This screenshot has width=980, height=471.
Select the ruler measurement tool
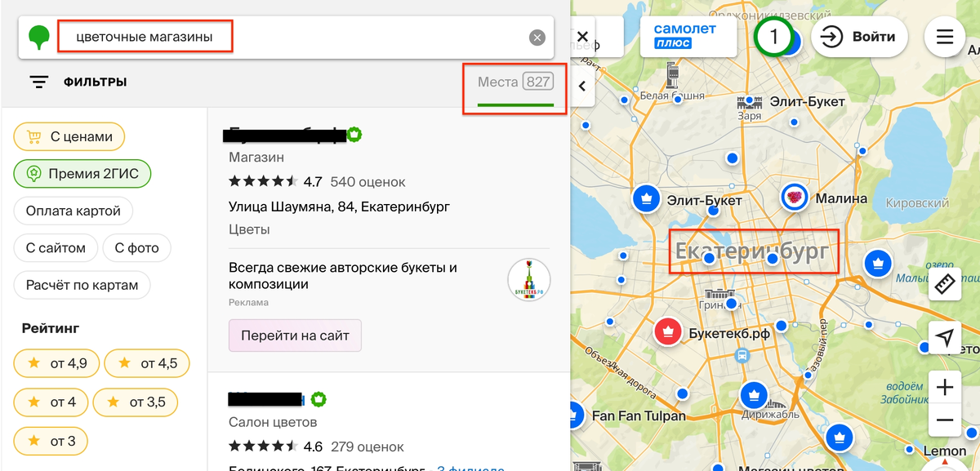[945, 283]
